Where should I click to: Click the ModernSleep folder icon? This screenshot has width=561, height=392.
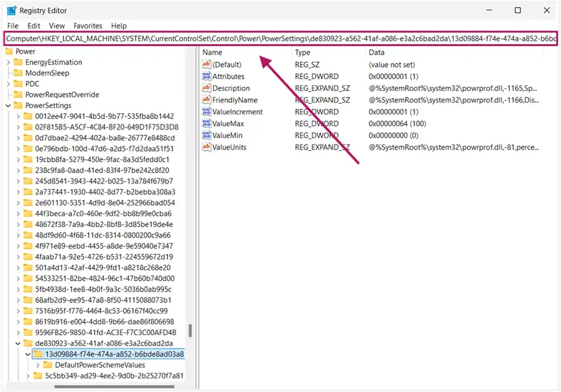(x=19, y=73)
